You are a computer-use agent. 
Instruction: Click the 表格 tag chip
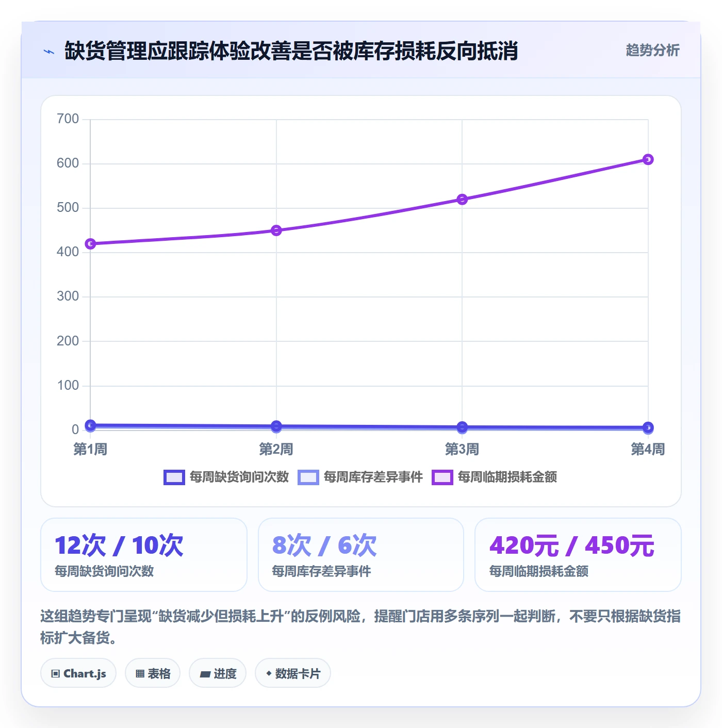tap(153, 673)
